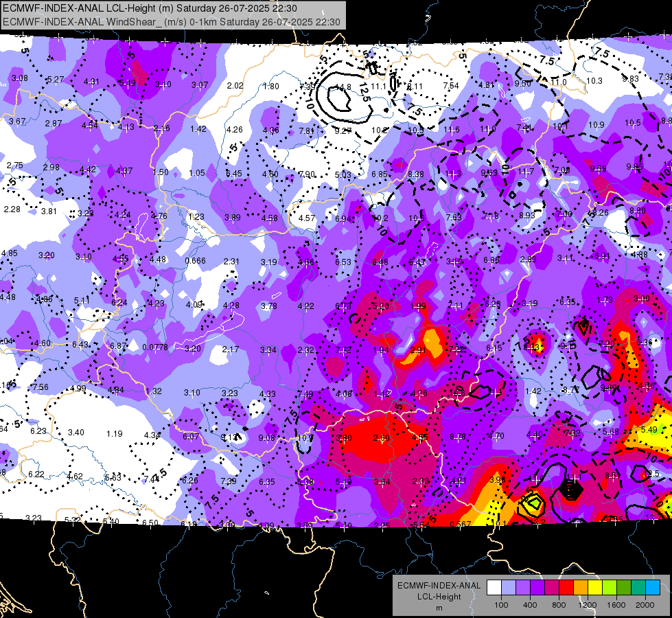Click the 1.50 grid value

coord(161,172)
